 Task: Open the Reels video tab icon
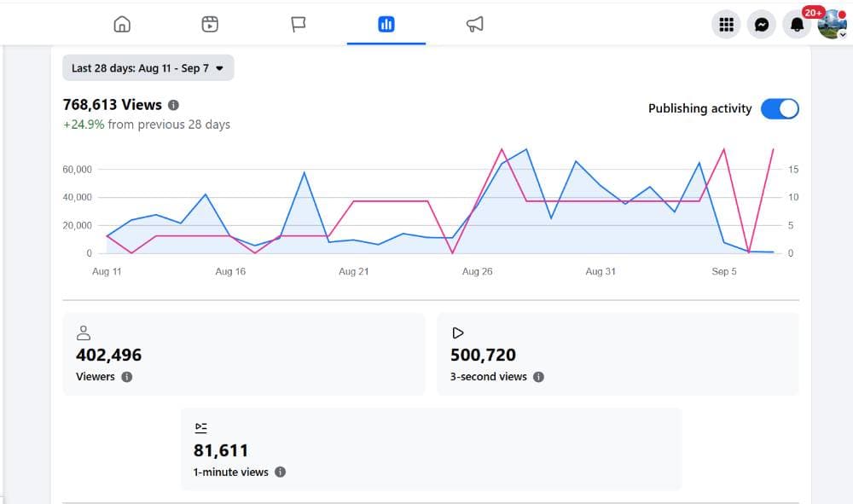tap(210, 24)
